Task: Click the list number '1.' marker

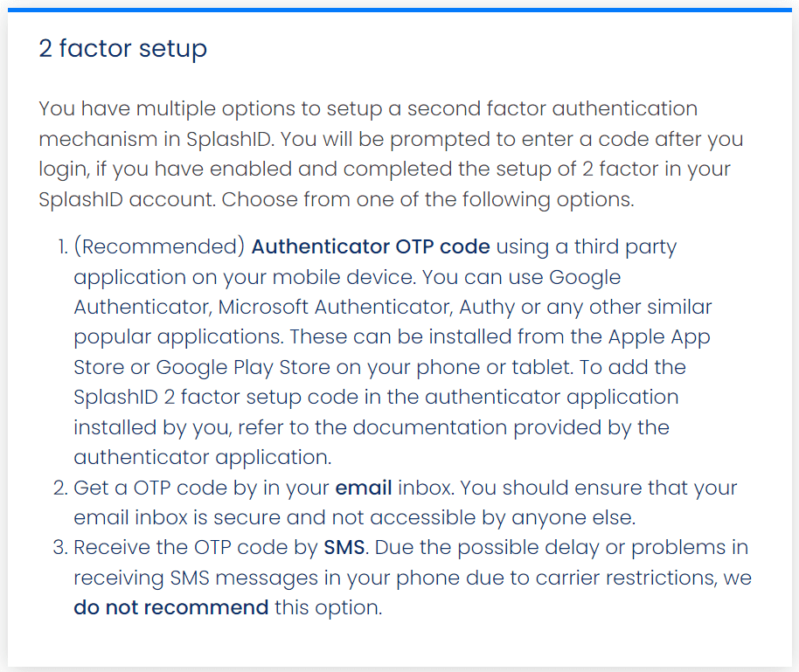Action: [x=63, y=247]
